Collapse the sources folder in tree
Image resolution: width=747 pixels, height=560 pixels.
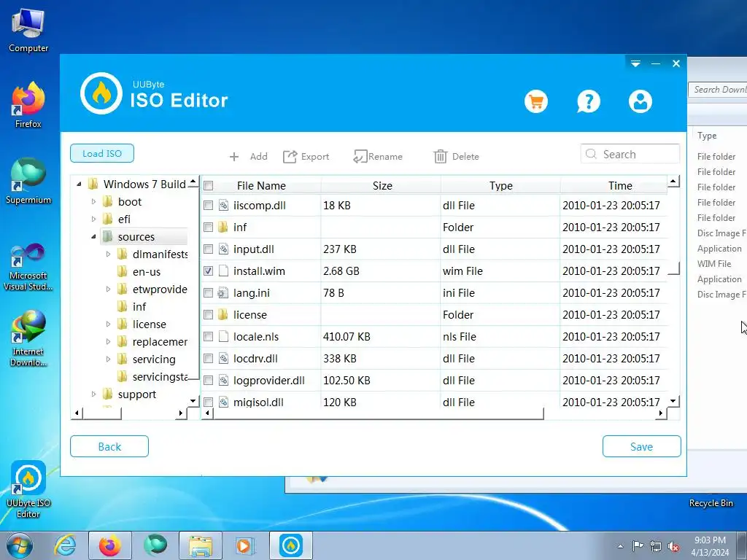tap(93, 237)
